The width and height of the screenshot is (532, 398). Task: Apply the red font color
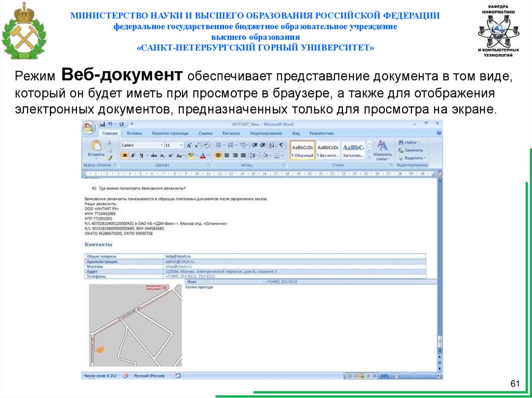[x=203, y=156]
